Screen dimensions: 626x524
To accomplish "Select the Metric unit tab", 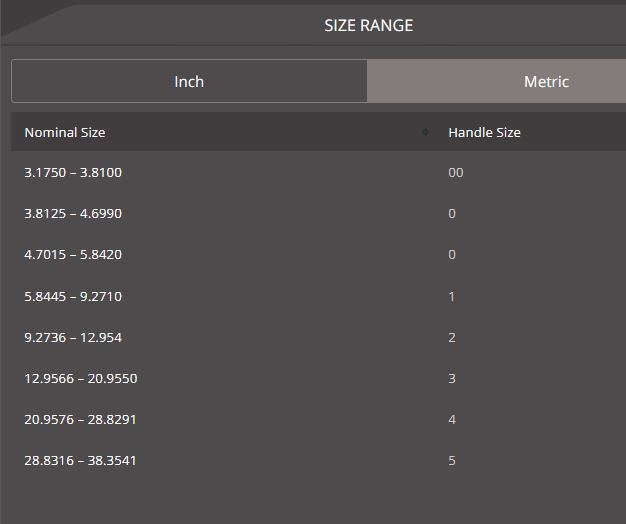I will coord(545,82).
